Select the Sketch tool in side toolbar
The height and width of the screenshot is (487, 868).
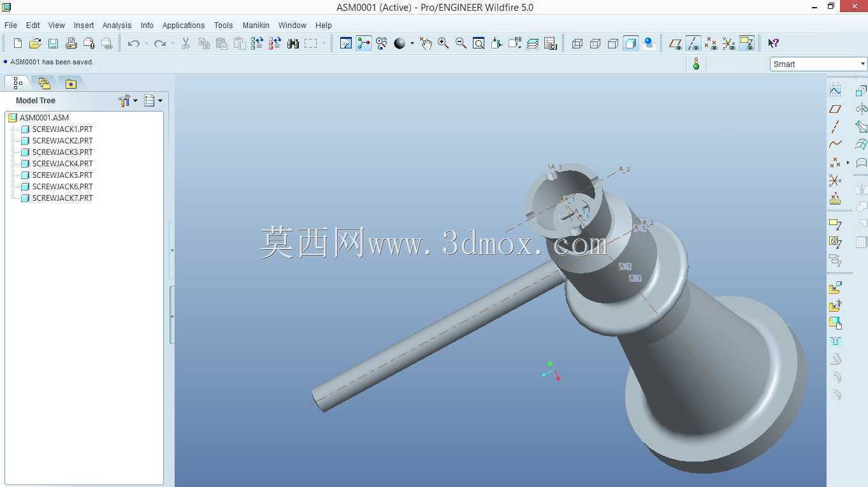point(835,91)
